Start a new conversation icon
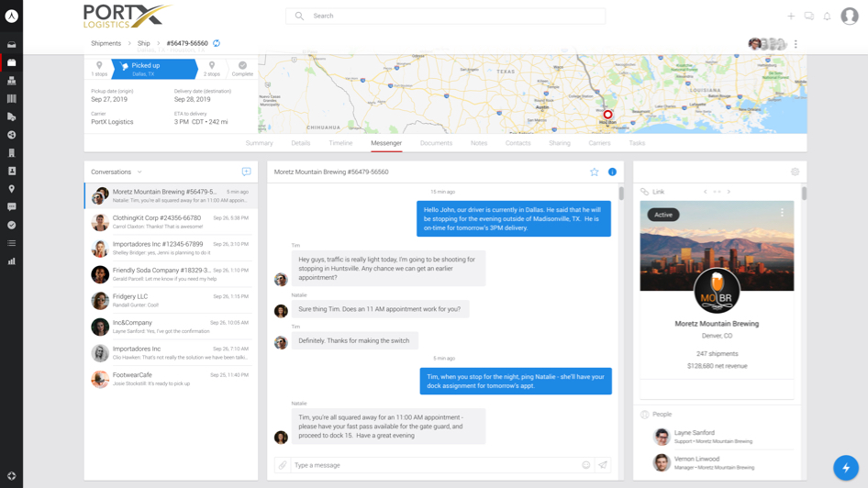 246,172
